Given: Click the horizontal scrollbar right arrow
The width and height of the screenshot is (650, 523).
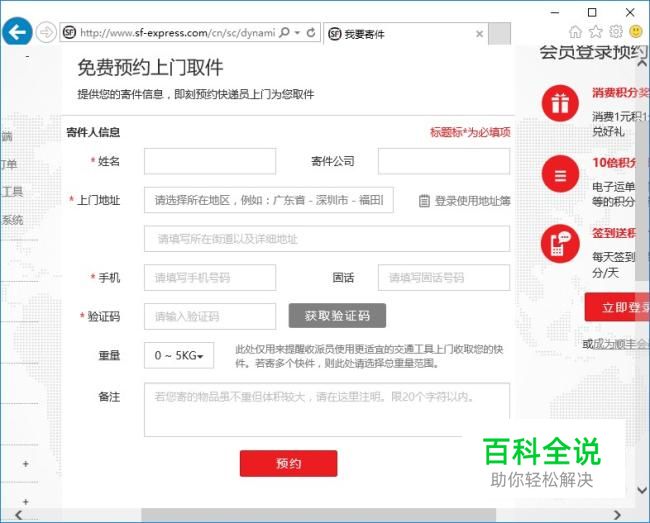Looking at the screenshot, I should pos(618,515).
